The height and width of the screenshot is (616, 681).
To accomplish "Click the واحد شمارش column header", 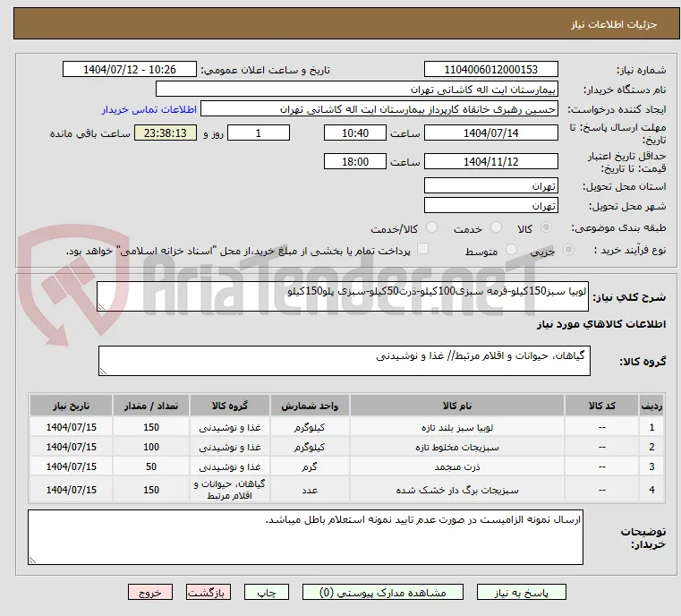I will click(310, 406).
